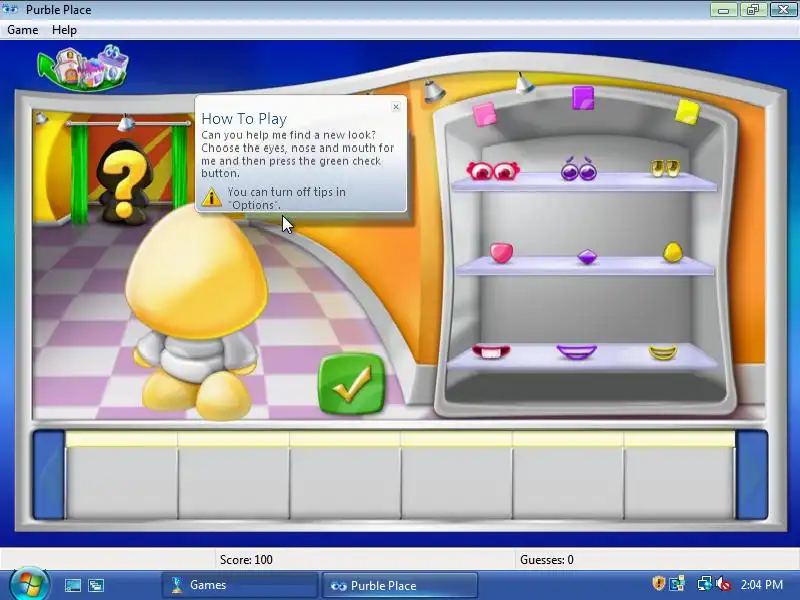Click the right blue arrow of the guess history
Viewport: 800px width, 600px height.
pyautogui.click(x=752, y=475)
